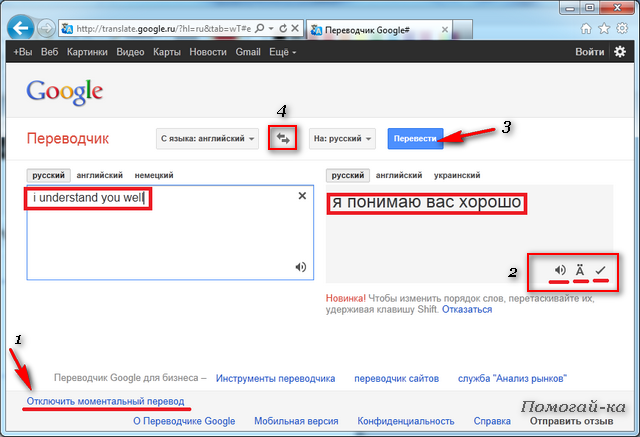Select украинский as target language
This screenshot has width=640, height=437.
click(457, 175)
